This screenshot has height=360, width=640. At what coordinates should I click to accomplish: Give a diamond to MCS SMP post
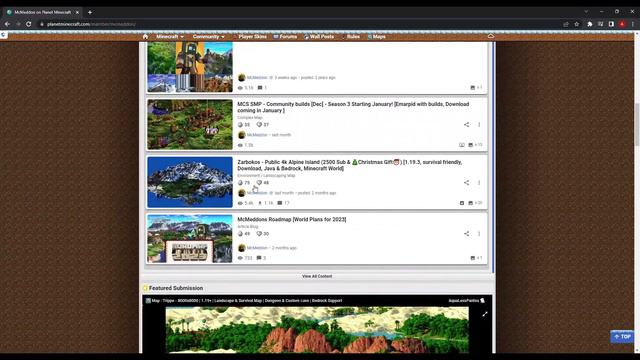tap(240, 124)
